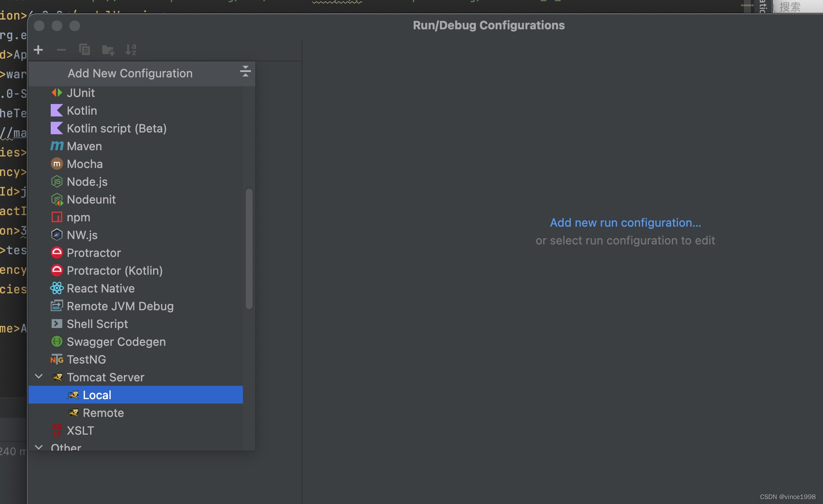Click the Sort Configurations alphabetically icon
The height and width of the screenshot is (504, 823).
[131, 50]
